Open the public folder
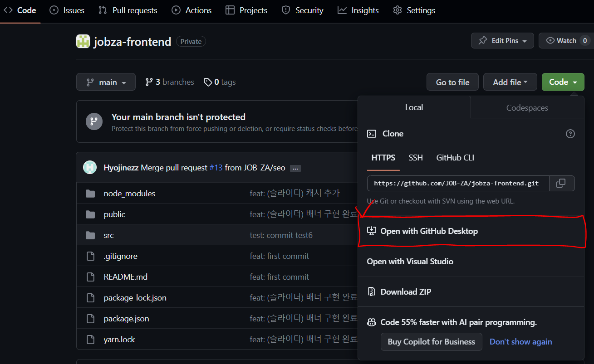This screenshot has height=364, width=594. coord(114,214)
